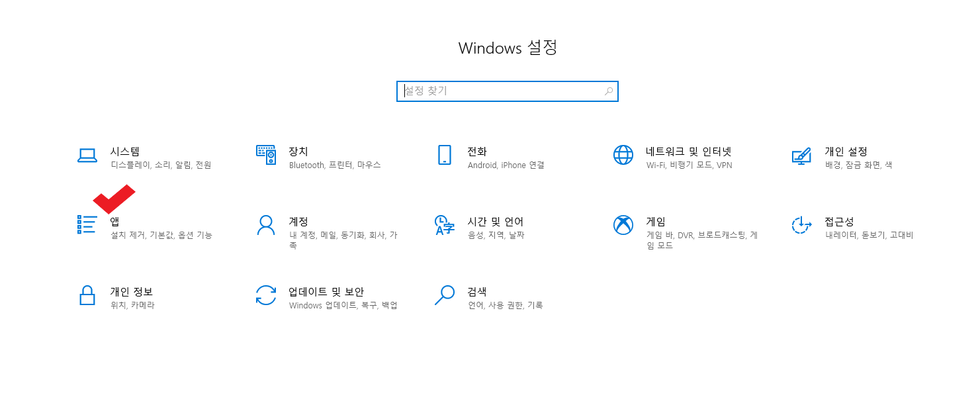Open the 네트워크 및 인터넷 globe icon
Image resolution: width=980 pixels, height=411 pixels.
pos(623,155)
